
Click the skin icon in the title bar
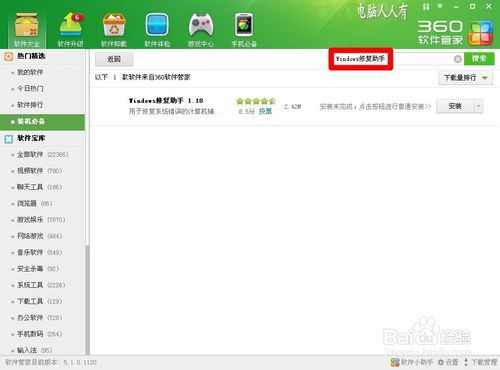(426, 6)
